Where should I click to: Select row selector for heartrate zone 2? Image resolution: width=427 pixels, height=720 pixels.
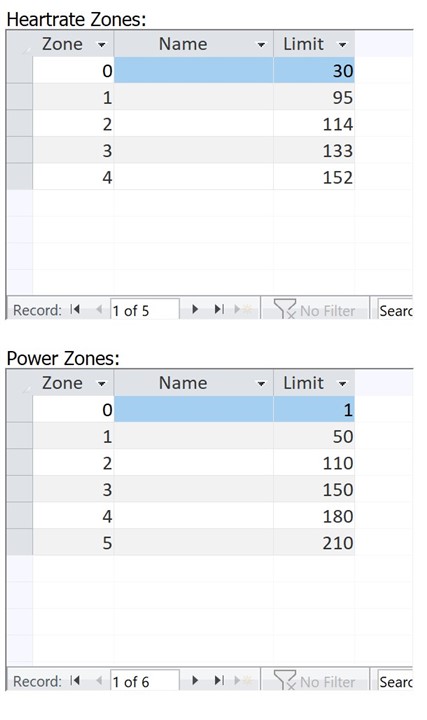pos(19,124)
